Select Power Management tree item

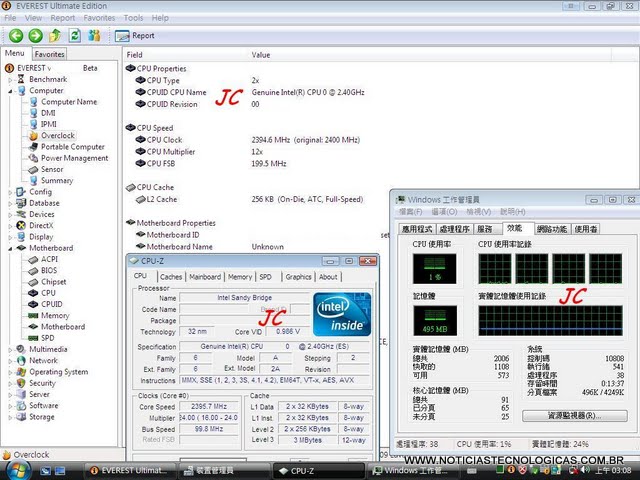tap(75, 158)
